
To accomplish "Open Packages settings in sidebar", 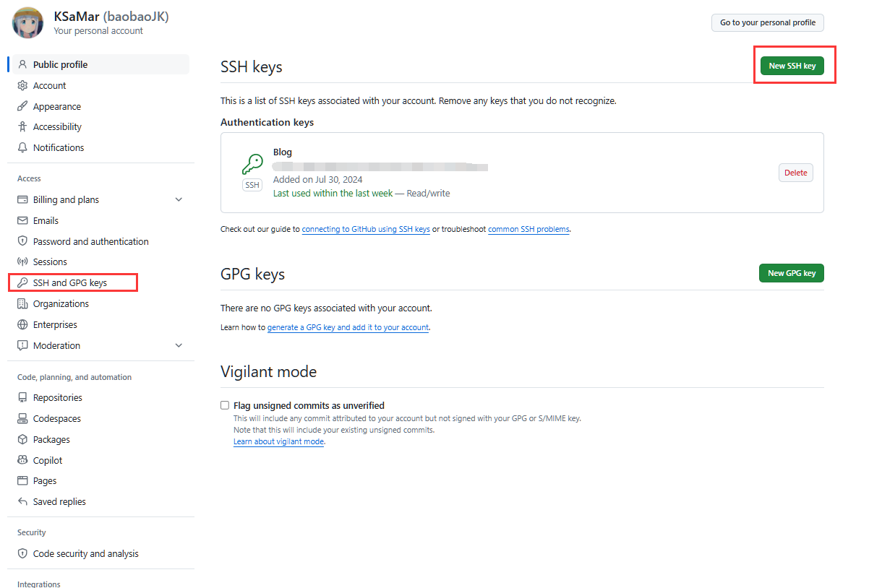I will click(100, 439).
